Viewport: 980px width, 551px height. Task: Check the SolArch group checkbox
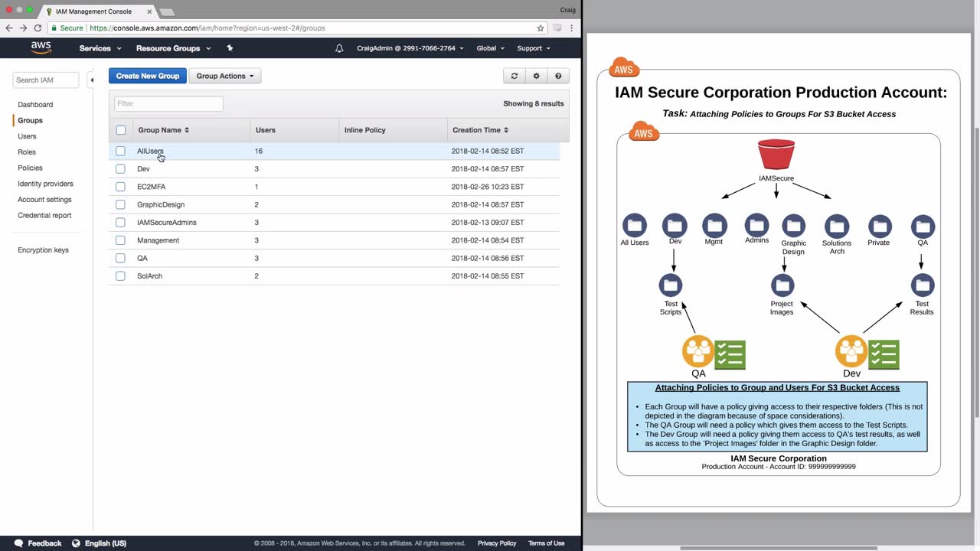pyautogui.click(x=120, y=276)
